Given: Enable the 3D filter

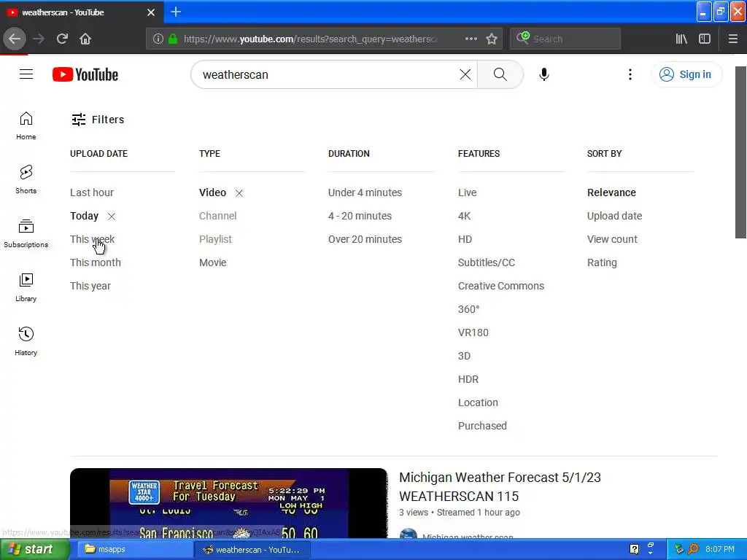Looking at the screenshot, I should [x=464, y=356].
